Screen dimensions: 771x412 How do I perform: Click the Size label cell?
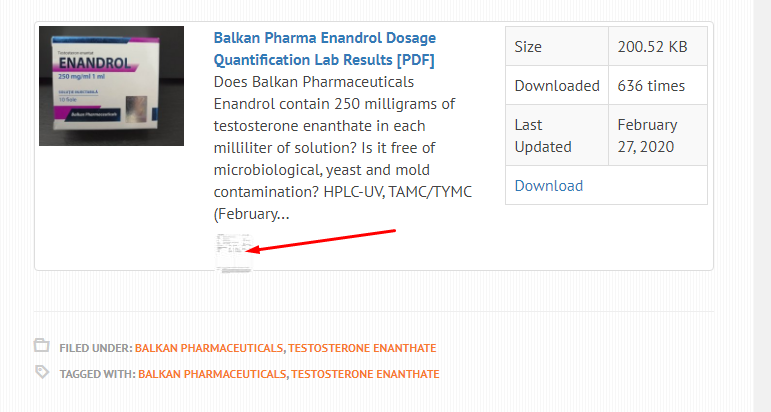556,46
